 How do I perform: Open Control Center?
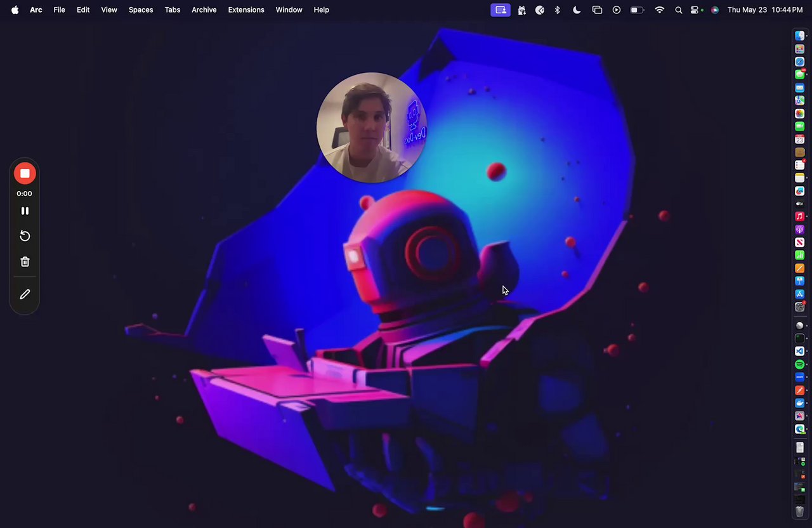695,10
